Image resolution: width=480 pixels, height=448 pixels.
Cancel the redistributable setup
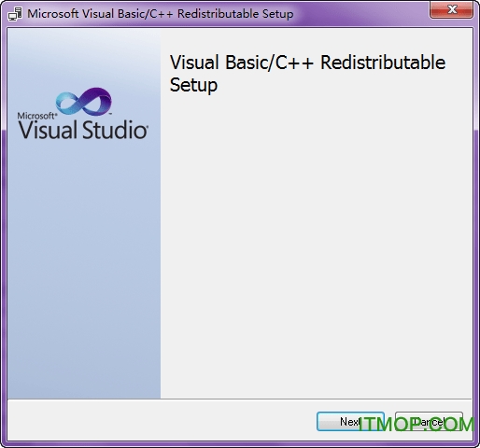(x=429, y=422)
